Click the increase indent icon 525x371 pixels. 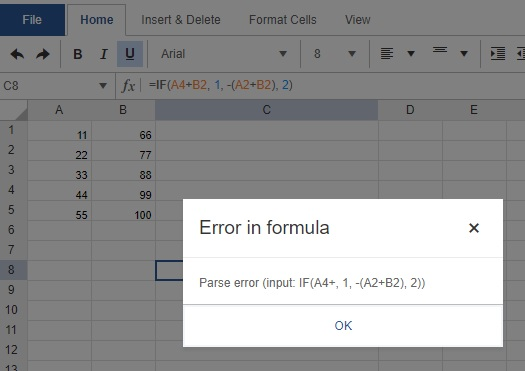[498, 54]
